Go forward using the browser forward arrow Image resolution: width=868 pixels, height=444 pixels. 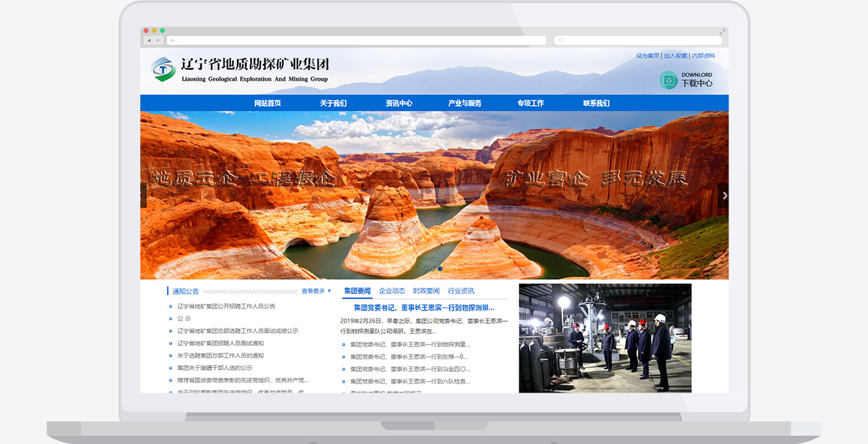[158, 41]
